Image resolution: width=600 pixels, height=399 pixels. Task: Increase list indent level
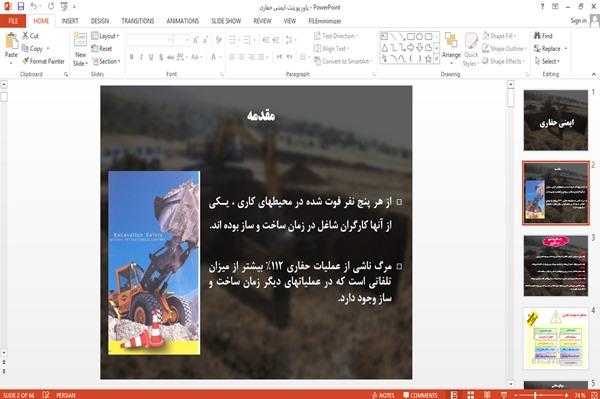pos(276,40)
